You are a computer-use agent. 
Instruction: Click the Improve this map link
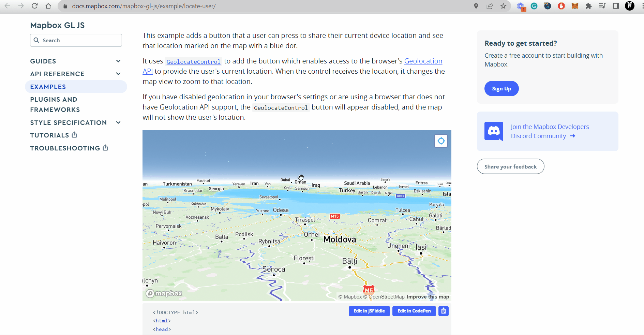click(x=428, y=297)
